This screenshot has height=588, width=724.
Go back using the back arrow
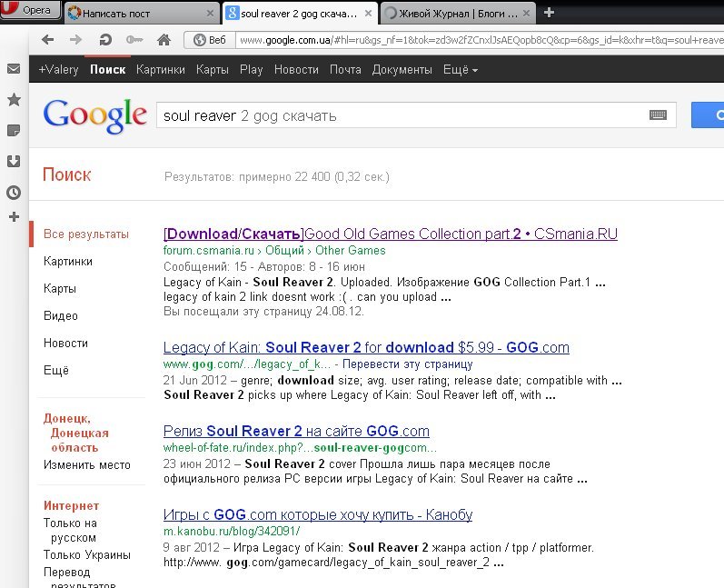[48, 40]
